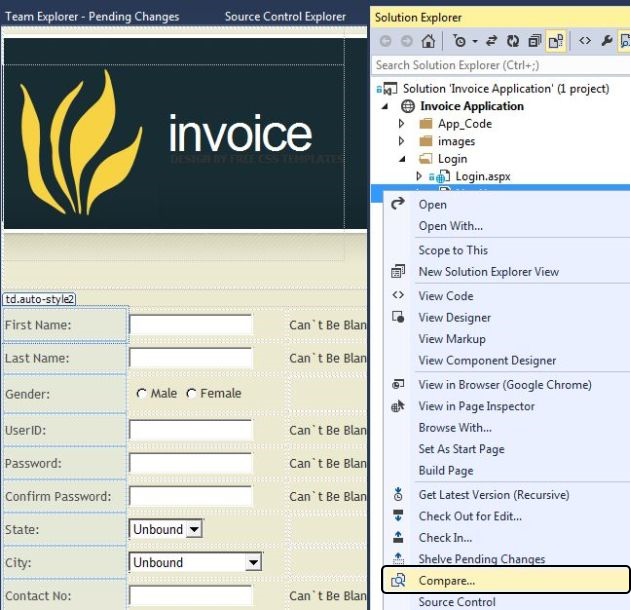This screenshot has height=610, width=631.
Task: Choose Check In...
Action: coord(445,538)
